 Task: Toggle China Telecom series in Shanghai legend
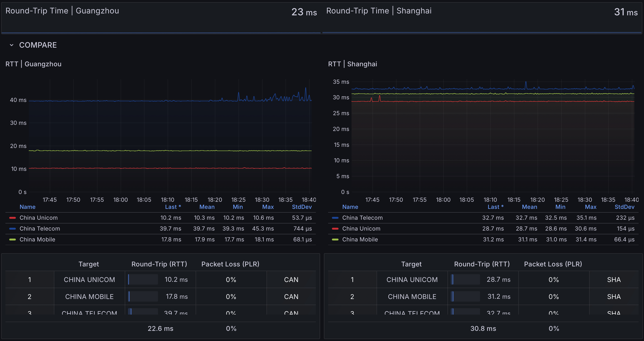[x=362, y=218]
